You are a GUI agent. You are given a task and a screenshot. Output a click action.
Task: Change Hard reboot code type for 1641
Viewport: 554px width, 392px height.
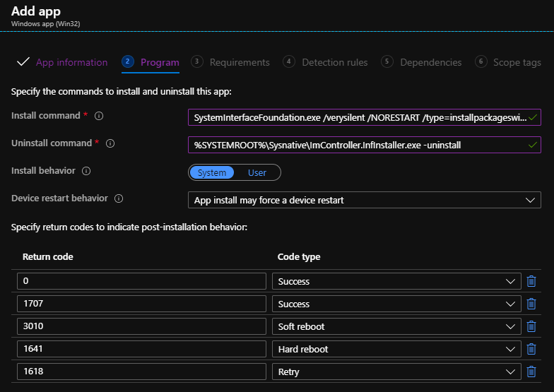[x=396, y=349]
